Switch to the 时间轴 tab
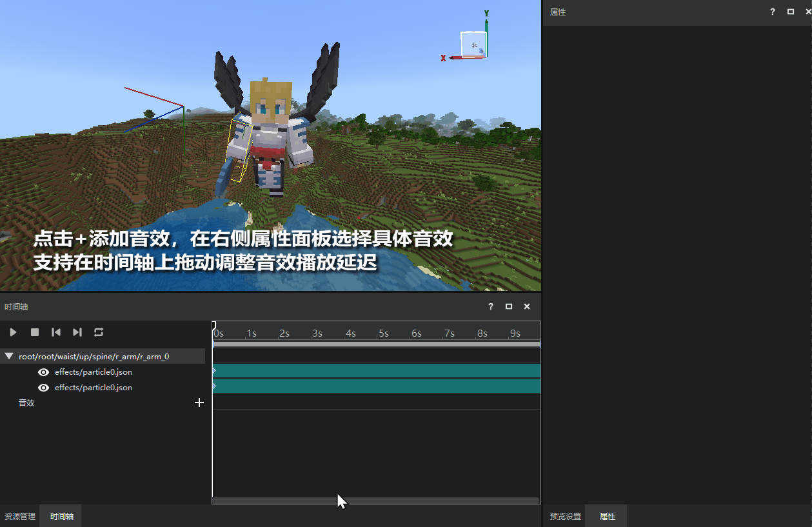The height and width of the screenshot is (527, 812). point(62,517)
